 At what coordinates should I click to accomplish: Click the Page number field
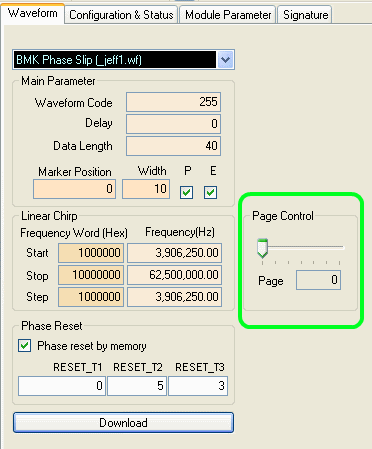click(x=318, y=280)
